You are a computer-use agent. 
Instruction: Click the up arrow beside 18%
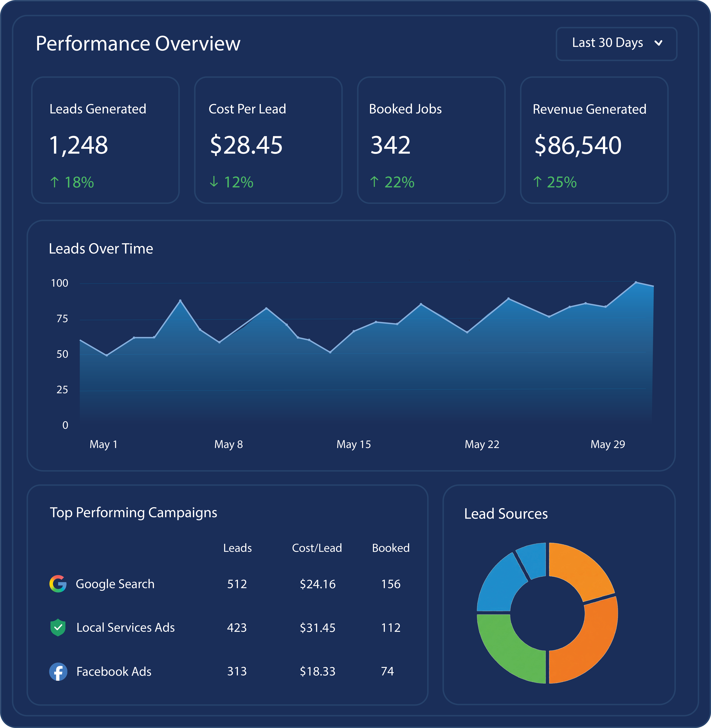click(x=54, y=182)
